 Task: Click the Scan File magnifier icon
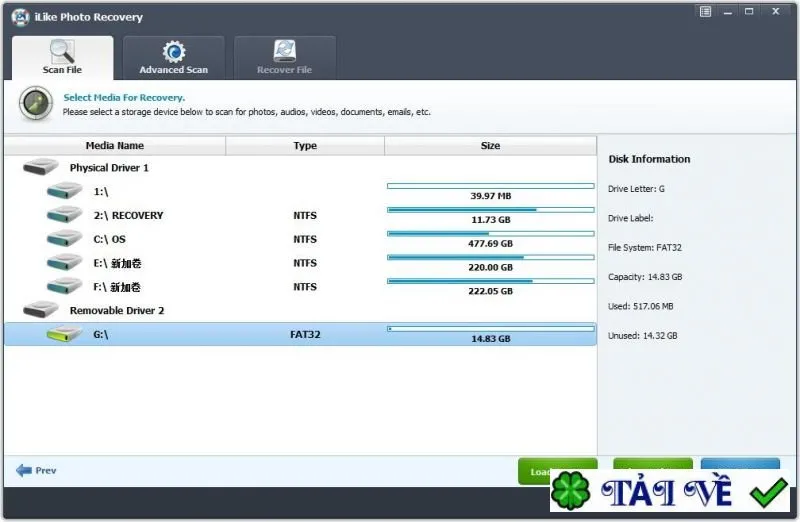(x=62, y=52)
